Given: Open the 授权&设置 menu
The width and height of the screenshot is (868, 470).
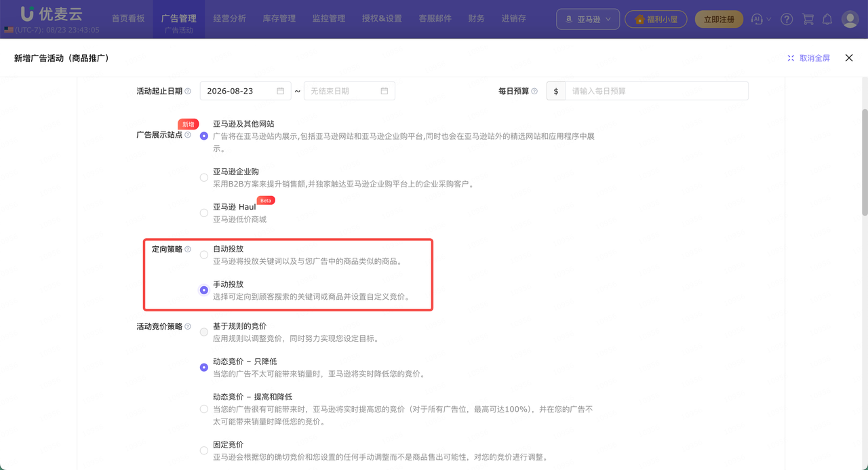Looking at the screenshot, I should 382,18.
